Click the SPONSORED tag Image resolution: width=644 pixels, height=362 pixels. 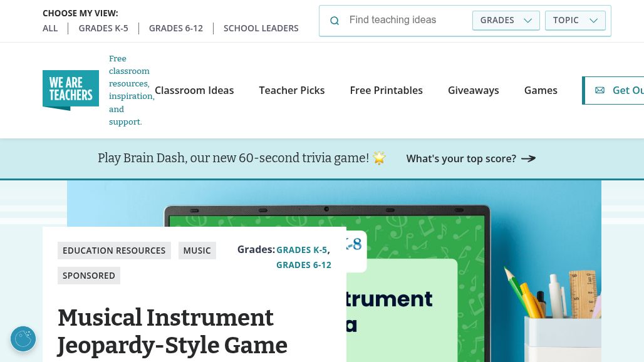89,276
